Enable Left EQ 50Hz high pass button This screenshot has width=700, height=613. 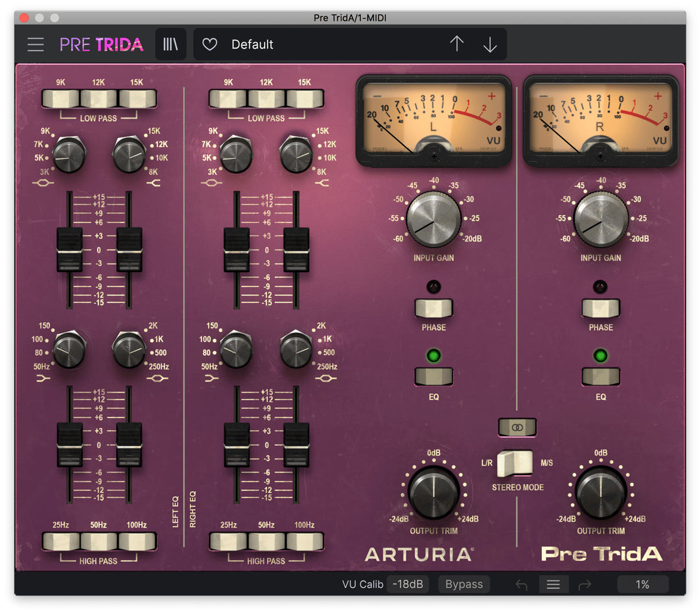99,541
